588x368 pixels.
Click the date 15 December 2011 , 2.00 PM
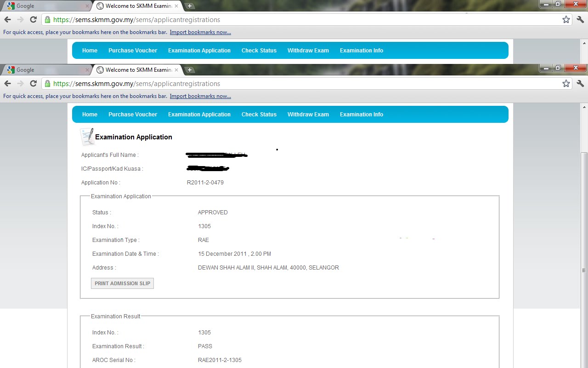234,254
